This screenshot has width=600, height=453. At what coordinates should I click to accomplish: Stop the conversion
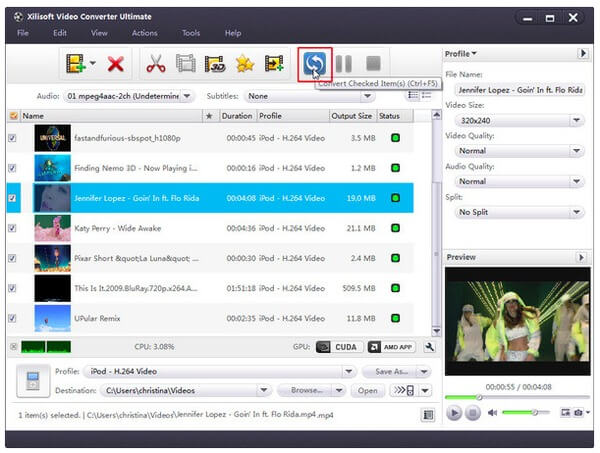[373, 64]
